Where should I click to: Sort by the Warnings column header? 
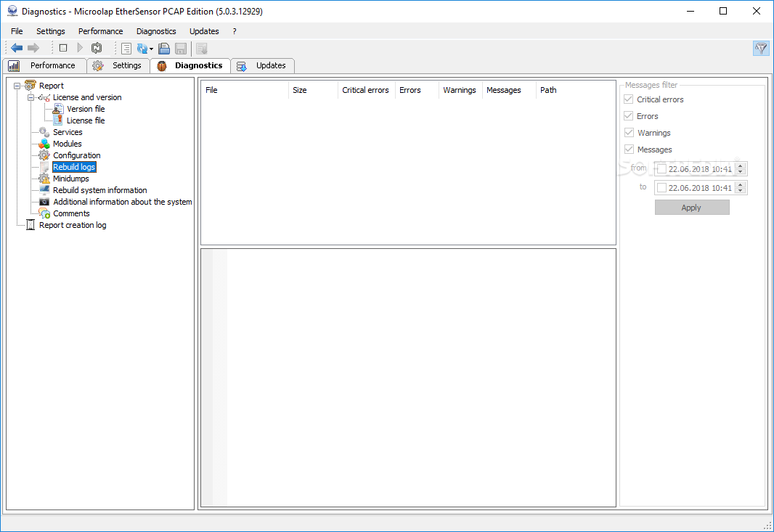[x=460, y=90]
